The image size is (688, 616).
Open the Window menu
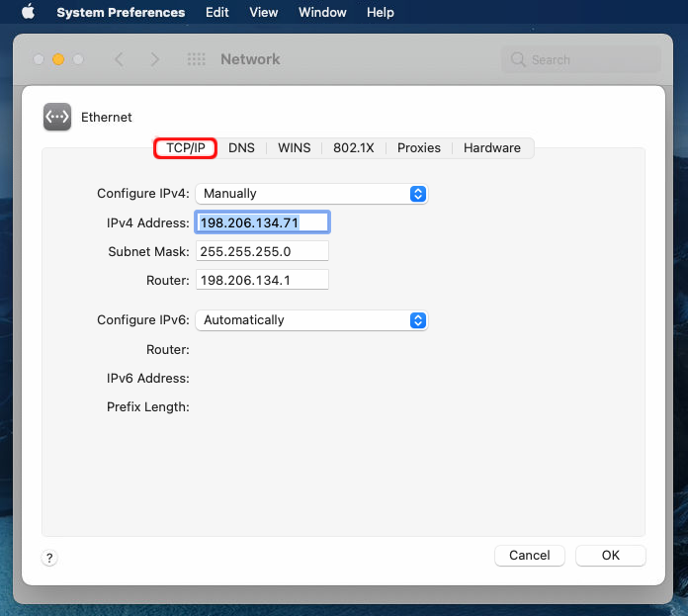click(322, 12)
